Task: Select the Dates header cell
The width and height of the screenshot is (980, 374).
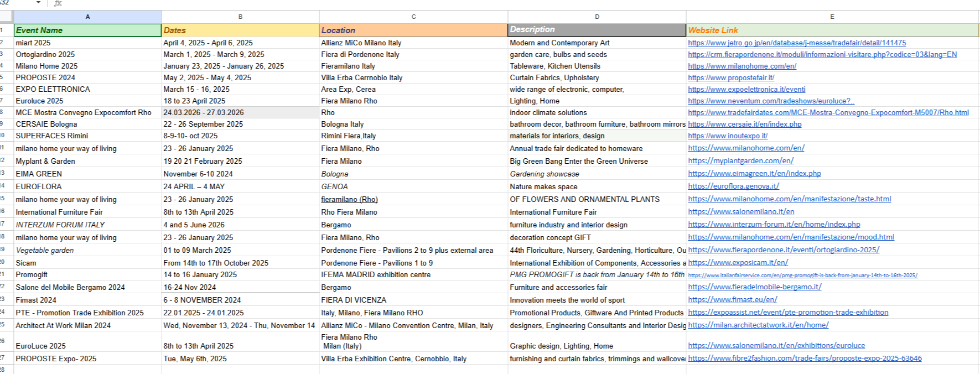Action: 240,30
